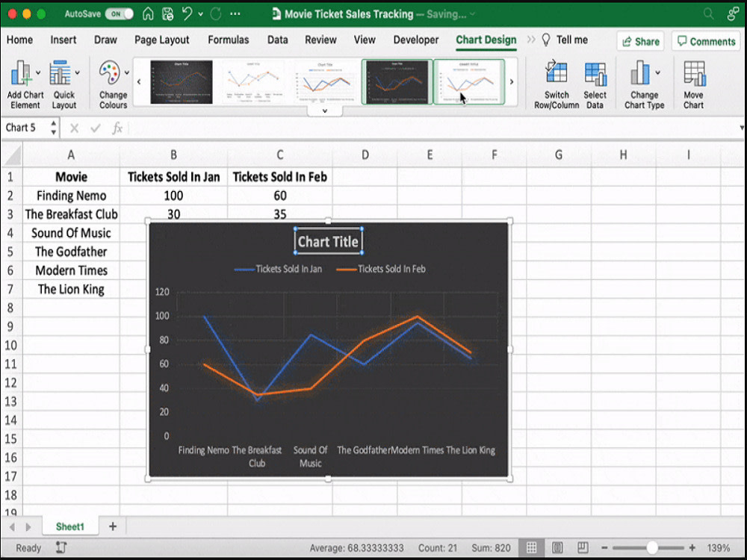Click the Share button

pyautogui.click(x=639, y=40)
